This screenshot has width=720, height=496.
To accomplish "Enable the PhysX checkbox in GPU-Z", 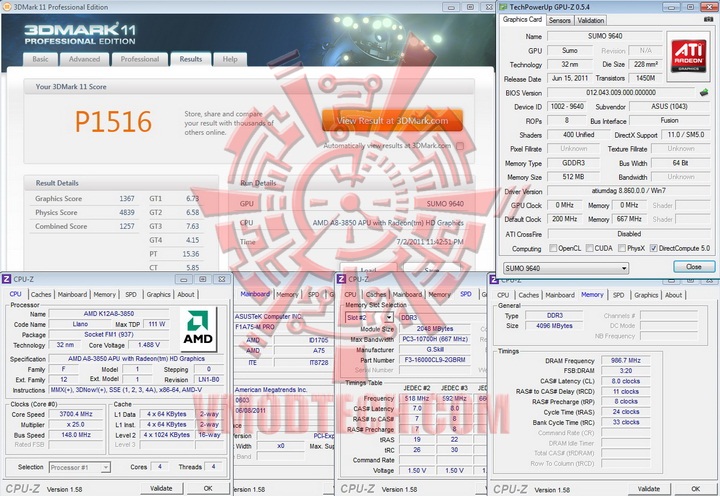I will [622, 248].
